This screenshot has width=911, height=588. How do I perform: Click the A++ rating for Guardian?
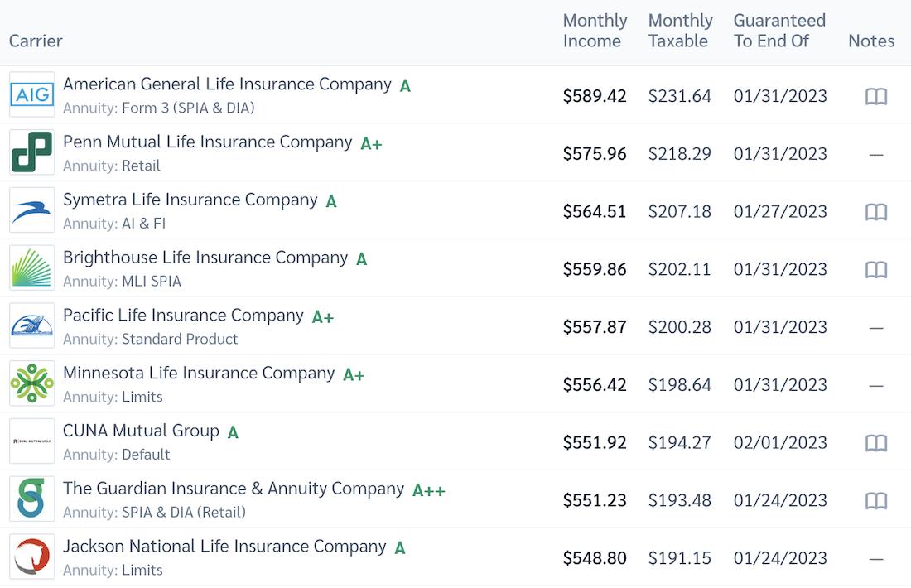pos(429,490)
